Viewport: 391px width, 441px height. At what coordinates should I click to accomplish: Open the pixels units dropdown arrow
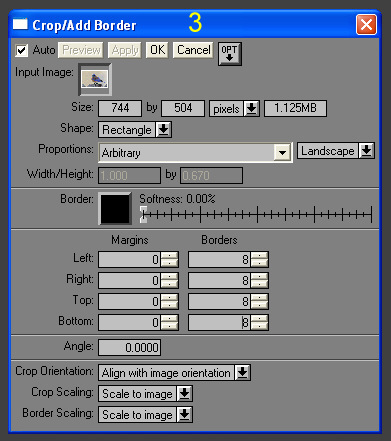251,109
